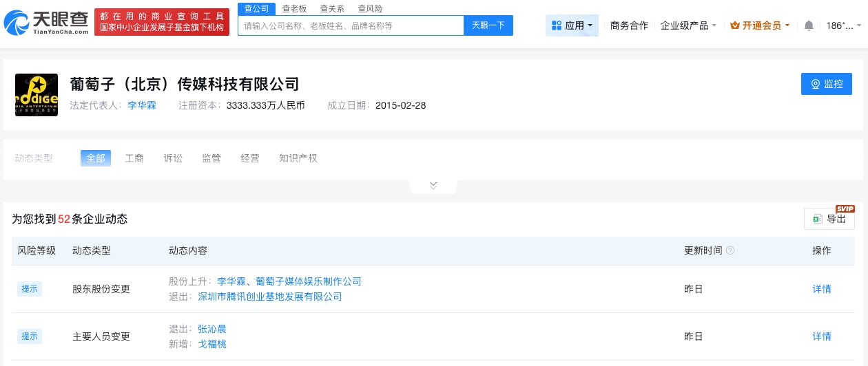Click 昨日 in 股东股份变更 row
The width and height of the screenshot is (868, 366).
694,289
